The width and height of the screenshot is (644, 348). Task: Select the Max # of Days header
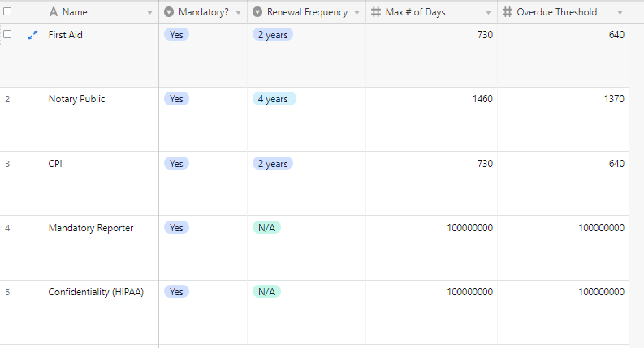[431, 11]
